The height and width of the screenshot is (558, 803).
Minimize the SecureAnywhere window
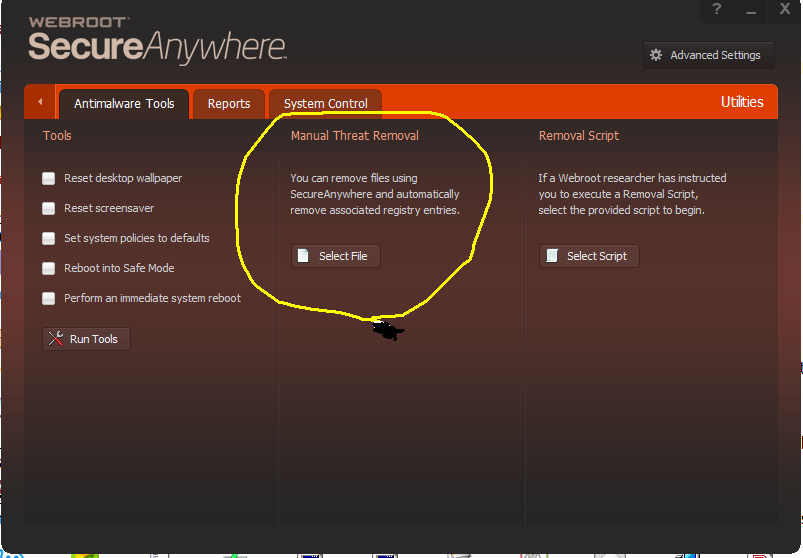tap(751, 10)
